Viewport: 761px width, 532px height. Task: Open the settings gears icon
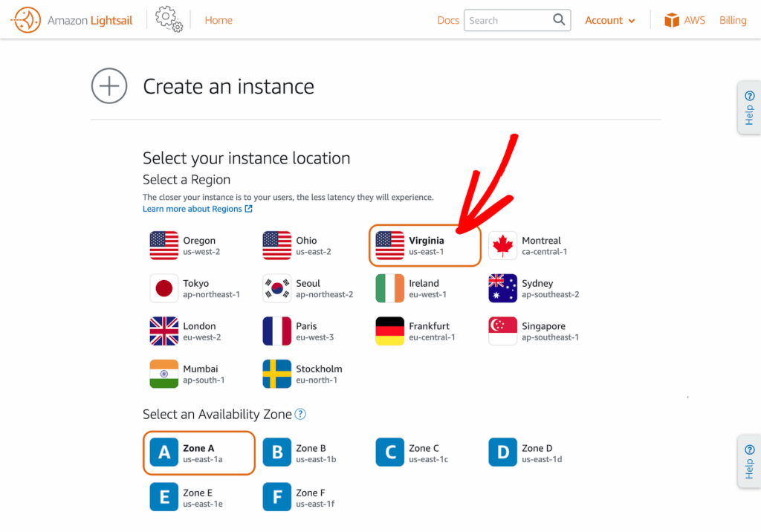(169, 19)
